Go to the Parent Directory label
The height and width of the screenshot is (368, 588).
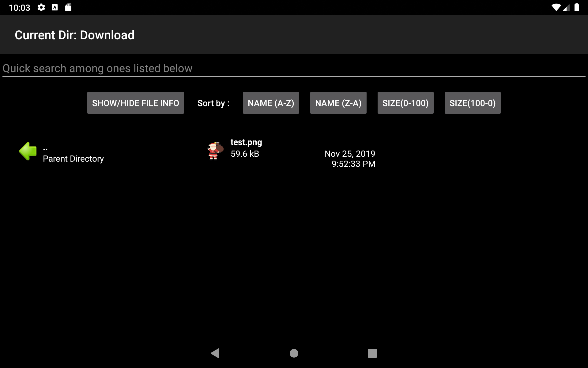click(73, 159)
